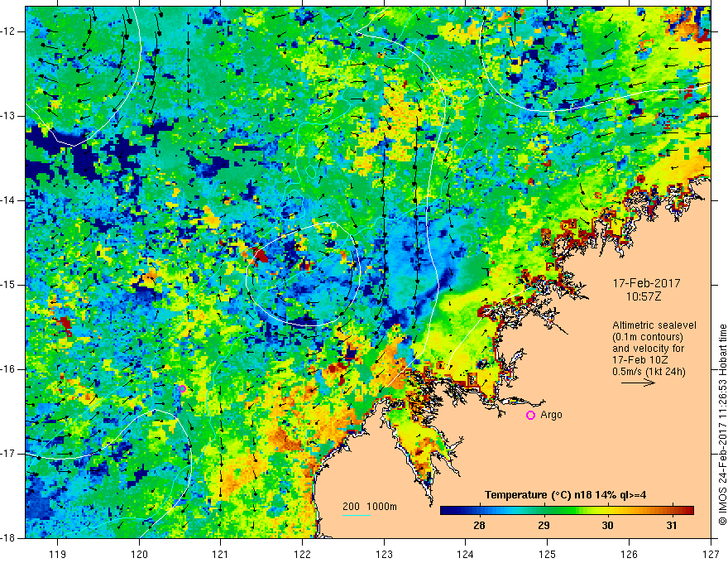The height and width of the screenshot is (563, 728).
Task: Click the '28' colorbar tick label
Action: tap(479, 526)
